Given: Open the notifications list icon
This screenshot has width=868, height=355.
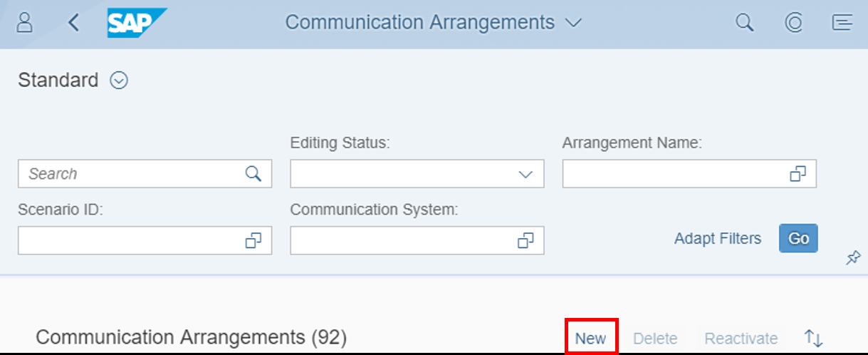Looking at the screenshot, I should pyautogui.click(x=842, y=23).
